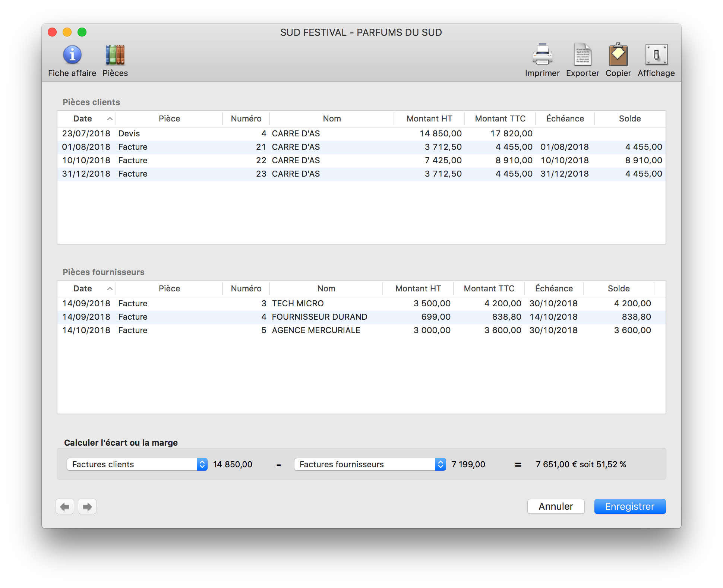Sort Pièces fournisseurs by Pièce column
The width and height of the screenshot is (723, 588).
[x=169, y=289]
